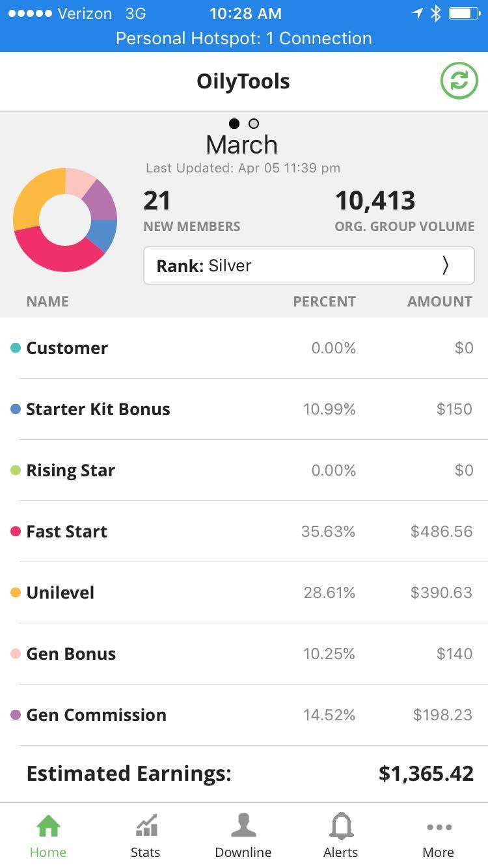This screenshot has height=868, width=488.
Task: Tap the Personal Hotspot connection banner
Action: (244, 38)
